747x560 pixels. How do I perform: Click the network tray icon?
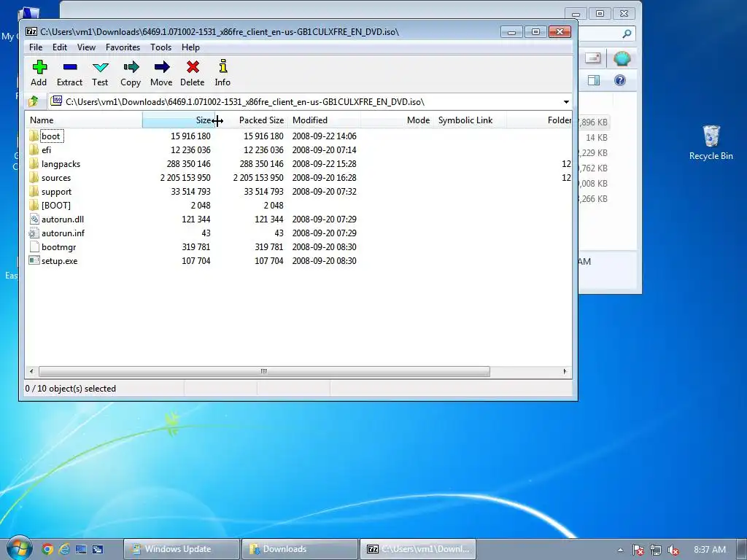click(x=656, y=550)
